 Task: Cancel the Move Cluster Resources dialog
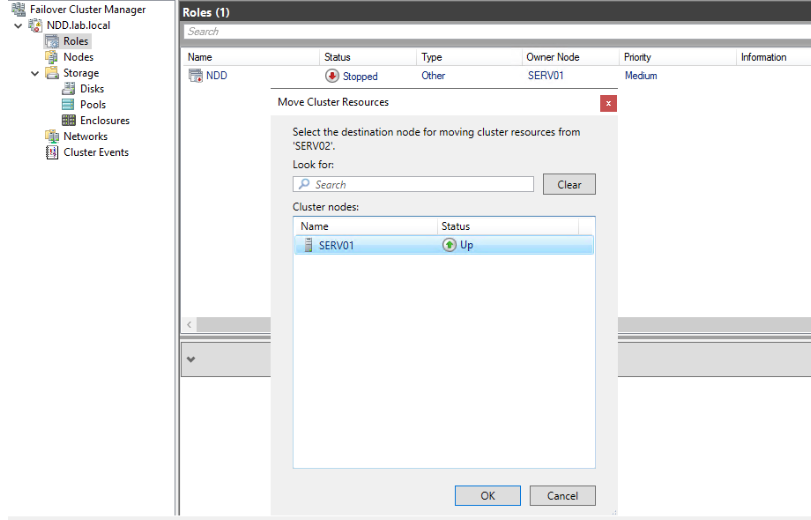pyautogui.click(x=562, y=496)
